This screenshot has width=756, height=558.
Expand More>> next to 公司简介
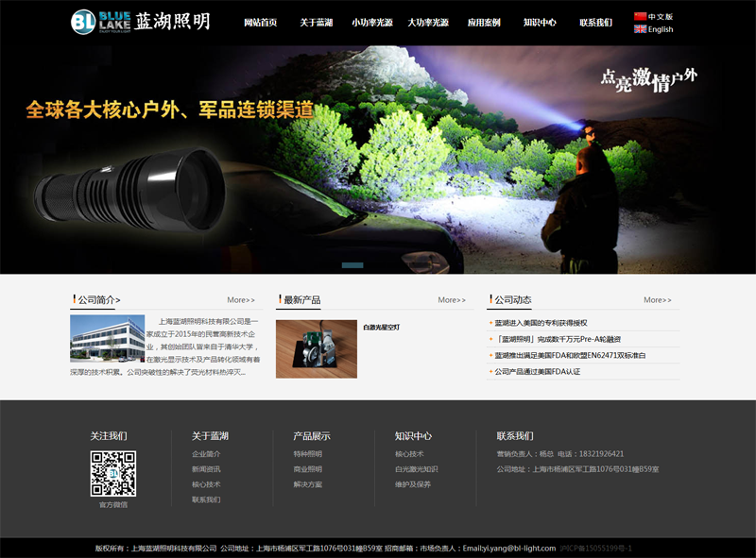click(x=241, y=300)
